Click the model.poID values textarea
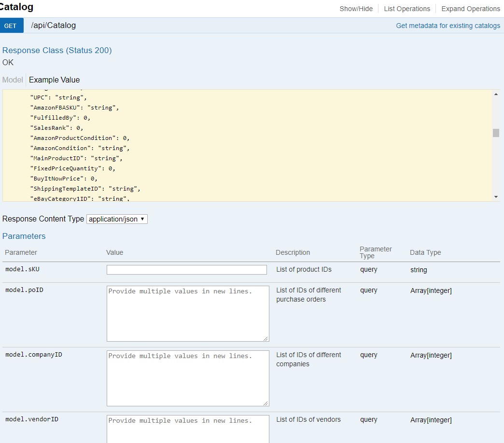The width and height of the screenshot is (504, 443). (x=188, y=314)
